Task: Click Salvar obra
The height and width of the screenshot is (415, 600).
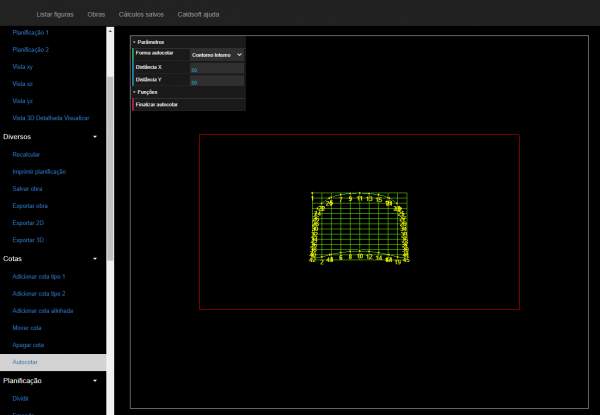Action: tap(27, 188)
